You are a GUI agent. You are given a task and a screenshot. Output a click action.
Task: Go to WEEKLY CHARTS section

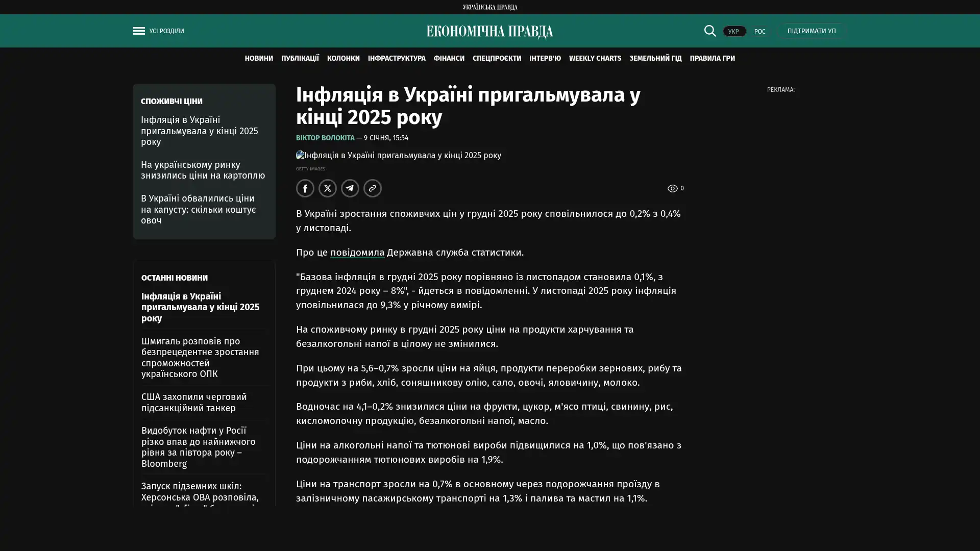[x=595, y=58]
